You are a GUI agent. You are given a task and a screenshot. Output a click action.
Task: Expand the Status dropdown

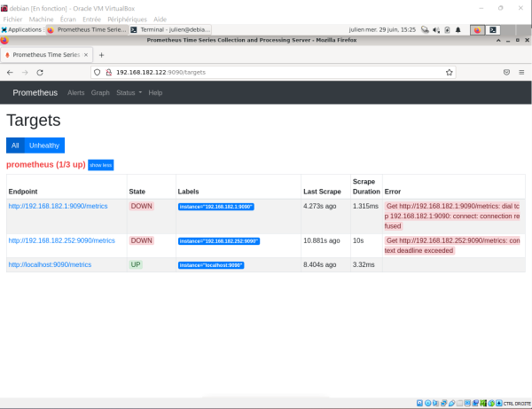[x=129, y=92]
